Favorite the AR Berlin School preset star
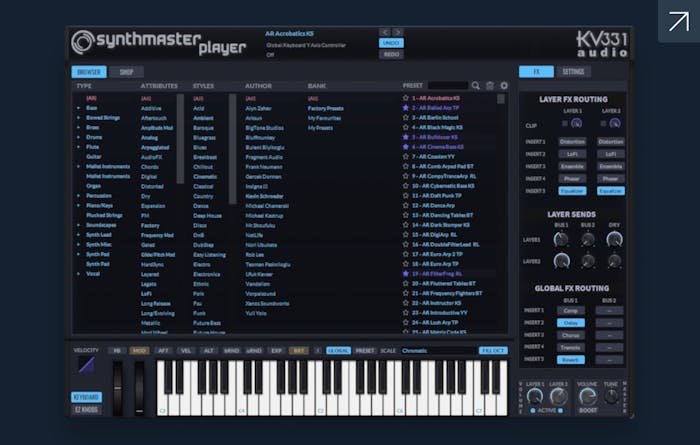The height and width of the screenshot is (445, 700). click(406, 117)
